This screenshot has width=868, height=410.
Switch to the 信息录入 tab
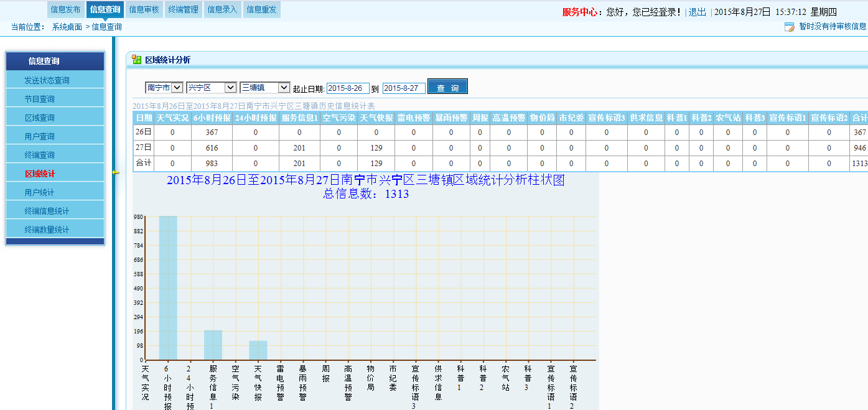222,9
